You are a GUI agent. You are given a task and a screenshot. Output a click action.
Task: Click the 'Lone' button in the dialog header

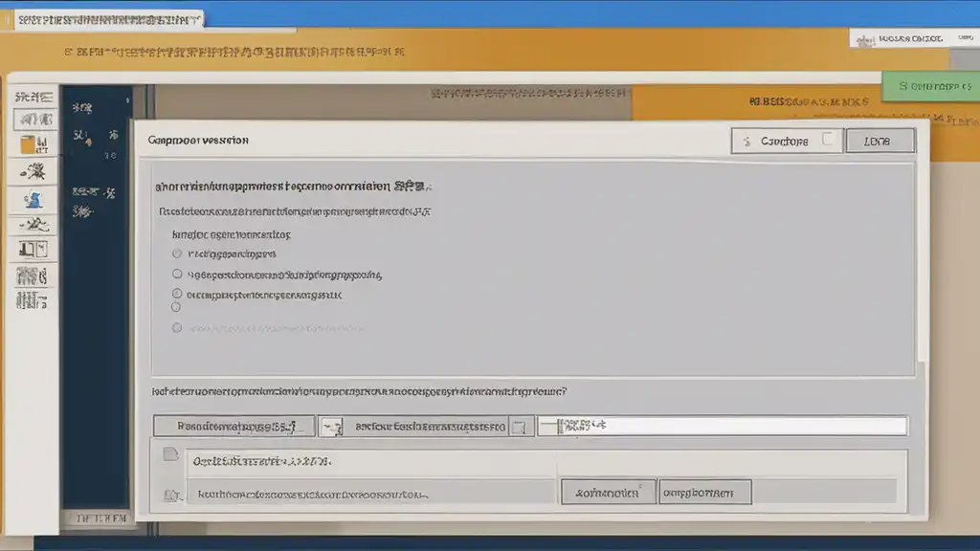pos(880,142)
